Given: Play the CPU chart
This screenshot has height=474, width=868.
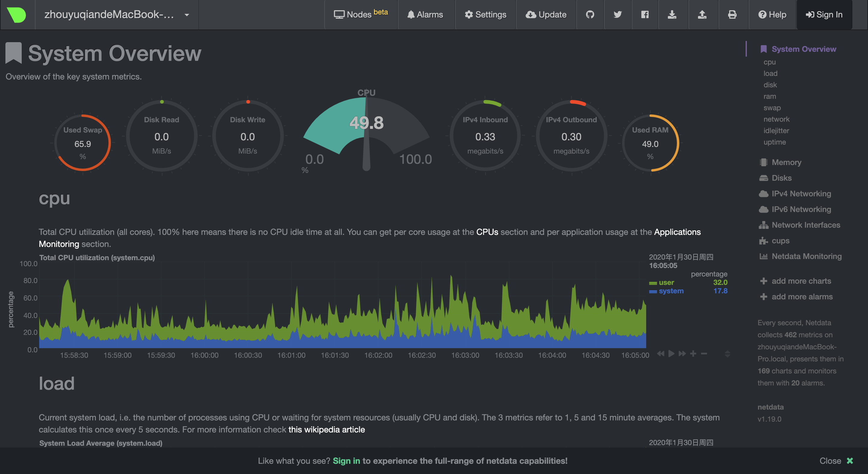Looking at the screenshot, I should tap(671, 354).
